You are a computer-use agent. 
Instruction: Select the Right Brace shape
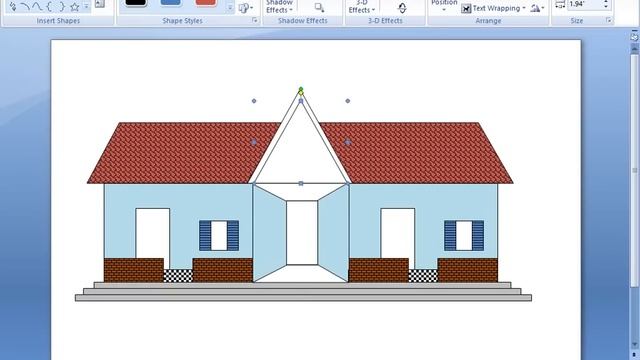coord(62,6)
